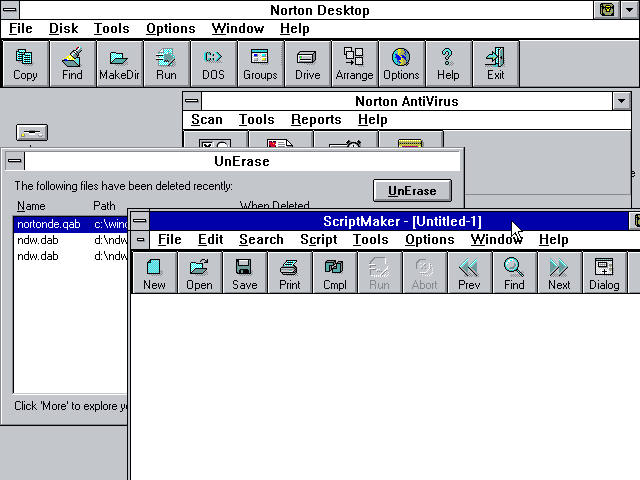Open Norton Desktop system menu box
640x480 pixels.
[x=10, y=10]
